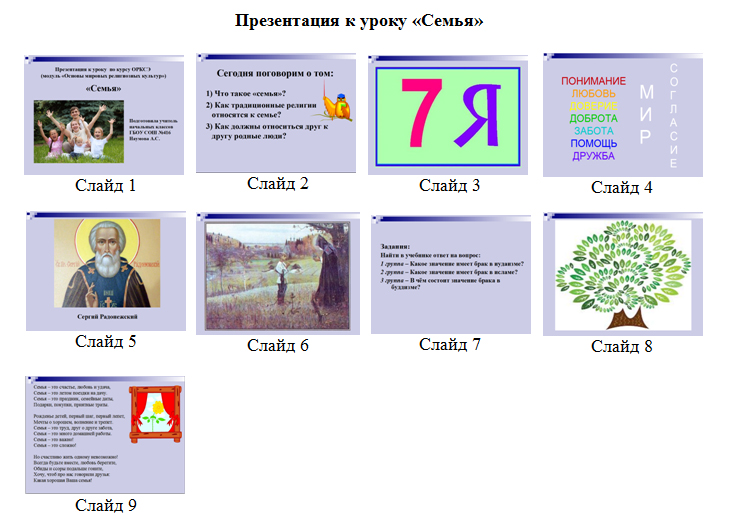Open the Слайд 6 thumbnail with painting
Screen dimensions: 730x530
[278, 274]
